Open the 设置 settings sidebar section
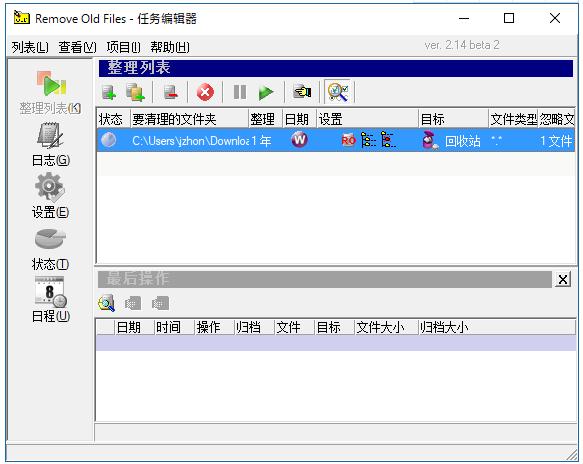Image resolution: width=583 pixels, height=464 pixels. 51,196
